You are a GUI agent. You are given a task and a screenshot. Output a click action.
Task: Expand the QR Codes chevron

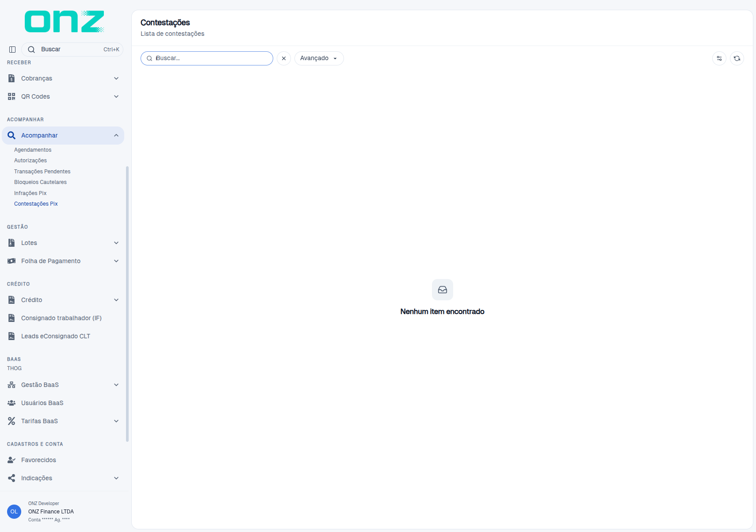point(116,96)
